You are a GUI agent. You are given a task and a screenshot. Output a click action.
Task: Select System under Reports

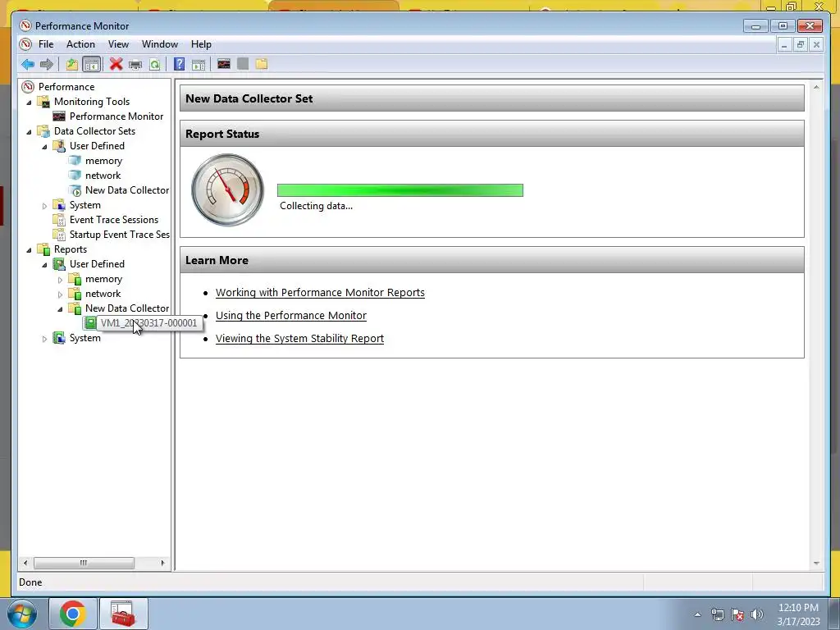[x=84, y=338]
